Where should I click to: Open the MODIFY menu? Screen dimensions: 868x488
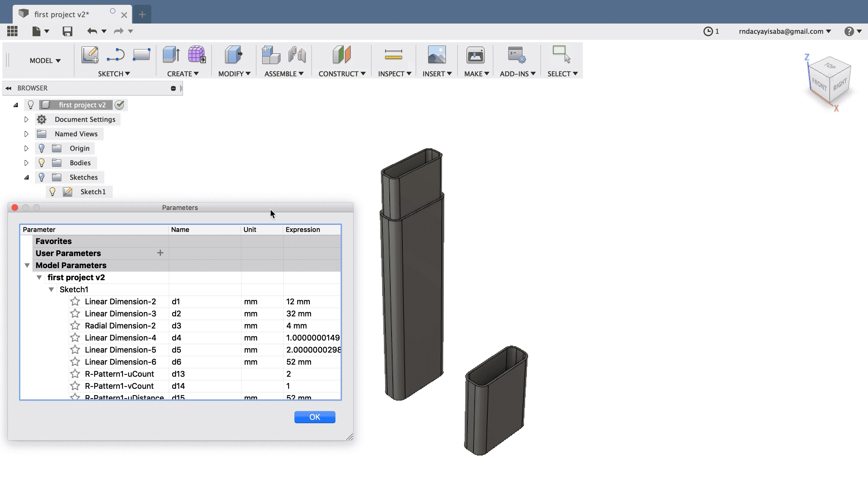[x=234, y=74]
